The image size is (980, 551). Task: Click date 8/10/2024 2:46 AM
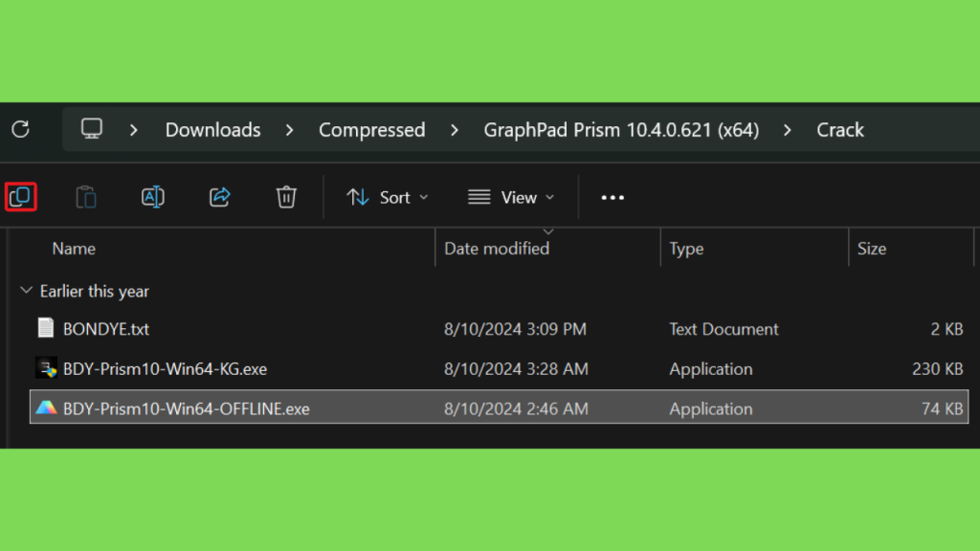click(516, 408)
